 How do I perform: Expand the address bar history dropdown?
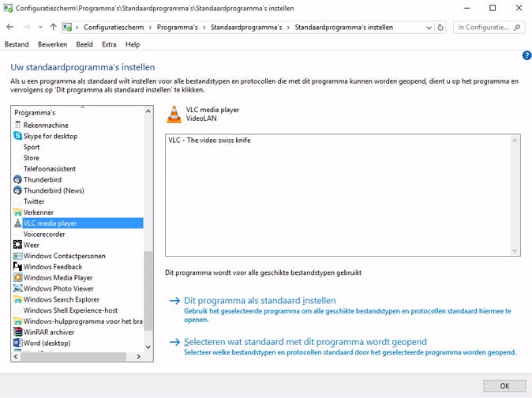(429, 28)
